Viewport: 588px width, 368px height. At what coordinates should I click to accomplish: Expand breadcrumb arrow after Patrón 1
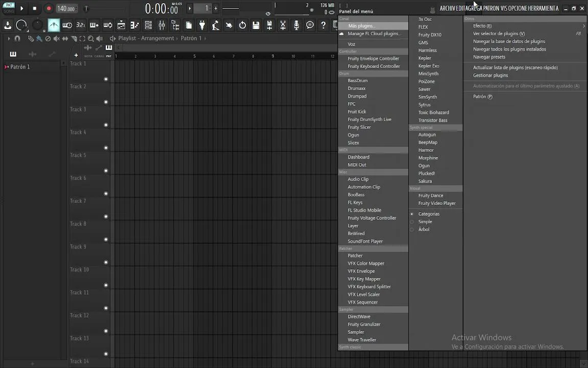[205, 38]
